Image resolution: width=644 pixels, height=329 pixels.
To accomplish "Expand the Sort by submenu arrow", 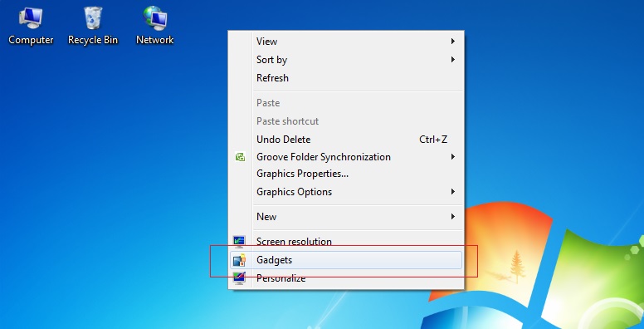I will tap(452, 60).
